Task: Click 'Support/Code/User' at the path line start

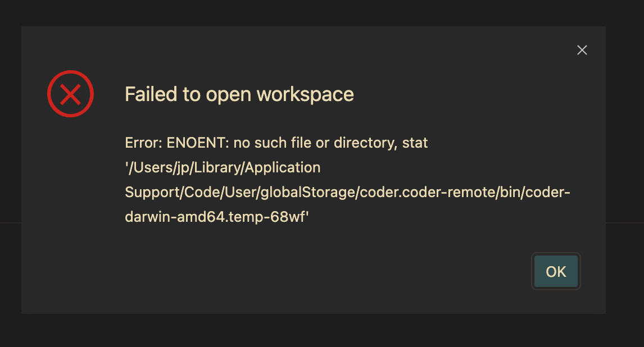Action: pyautogui.click(x=191, y=193)
